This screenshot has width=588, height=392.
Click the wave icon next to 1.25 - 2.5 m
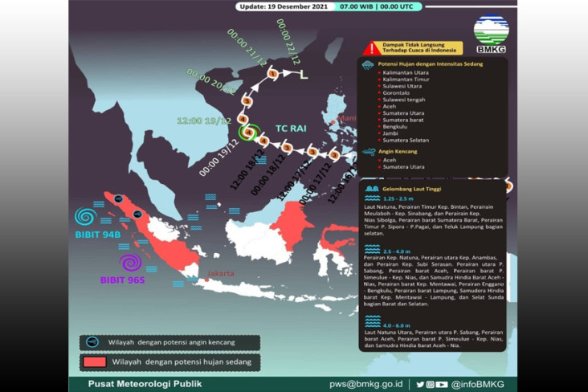click(x=372, y=198)
